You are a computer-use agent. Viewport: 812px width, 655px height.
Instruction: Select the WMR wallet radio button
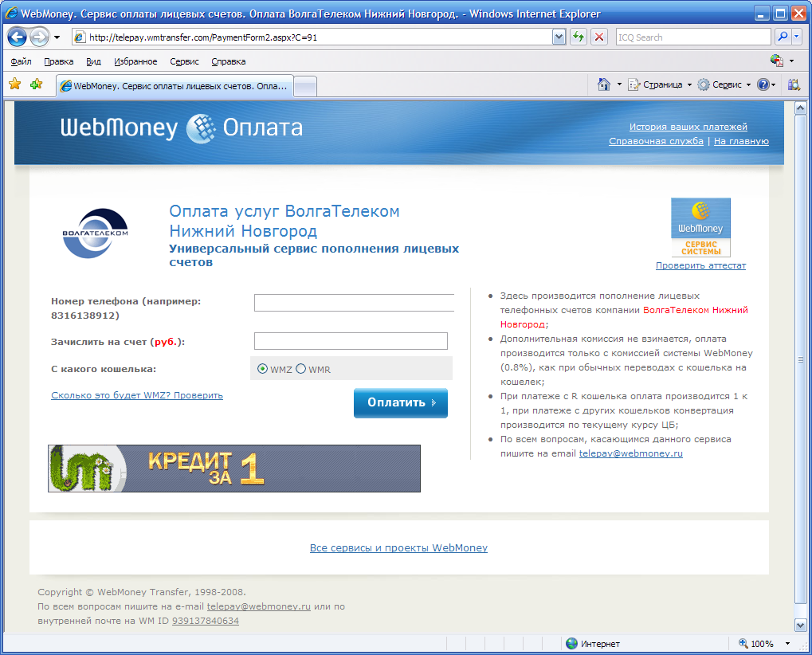click(x=301, y=369)
